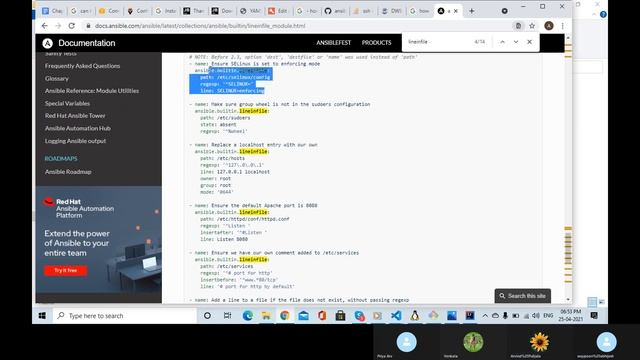Click the Ansible Documentation logo
This screenshot has height=360, width=640.
[x=80, y=43]
